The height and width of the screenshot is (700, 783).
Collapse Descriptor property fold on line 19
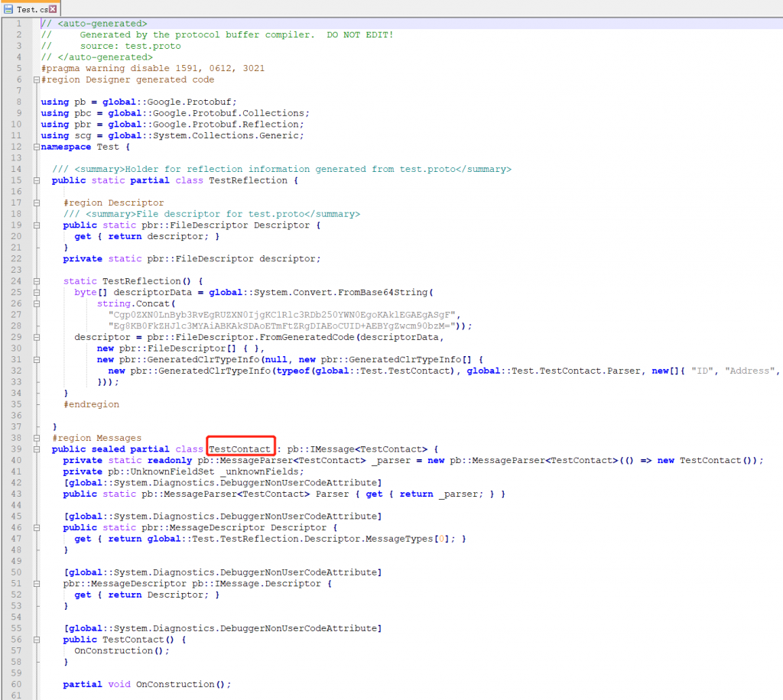(x=37, y=225)
